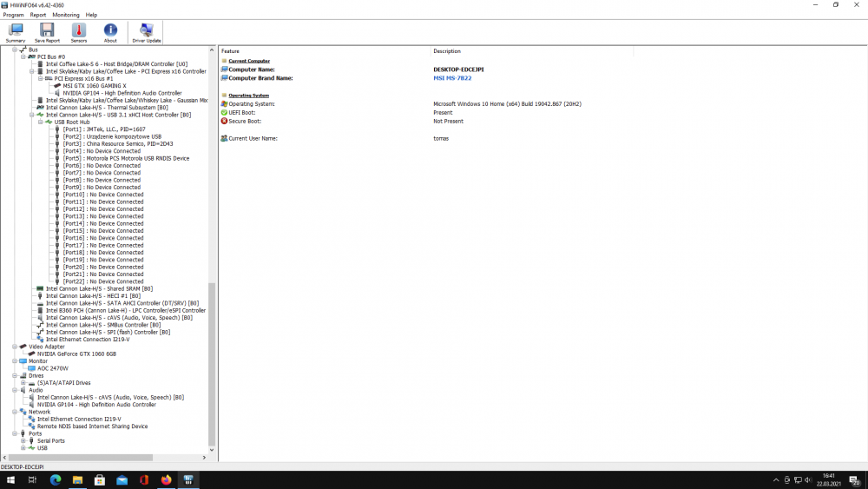Click the MSI MS-7B22 brand name link
The width and height of the screenshot is (868, 489).
click(x=453, y=78)
